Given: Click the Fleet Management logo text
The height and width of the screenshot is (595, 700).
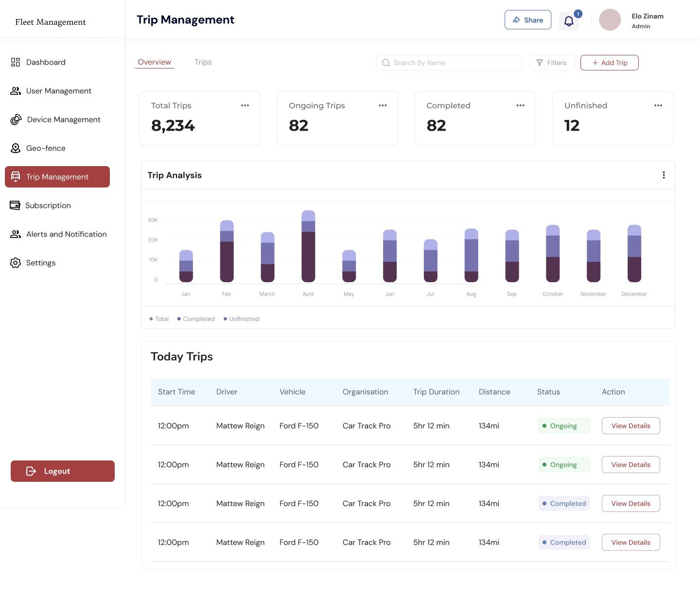Looking at the screenshot, I should click(51, 22).
